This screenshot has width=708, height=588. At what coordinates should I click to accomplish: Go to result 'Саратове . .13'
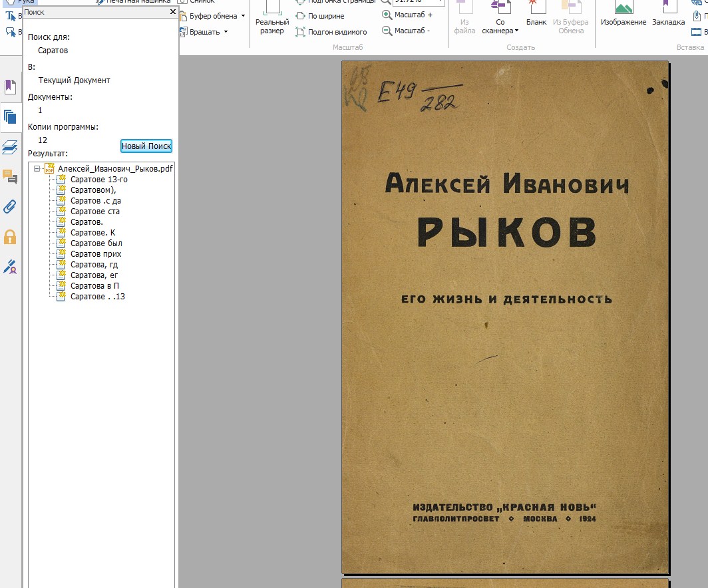[98, 297]
